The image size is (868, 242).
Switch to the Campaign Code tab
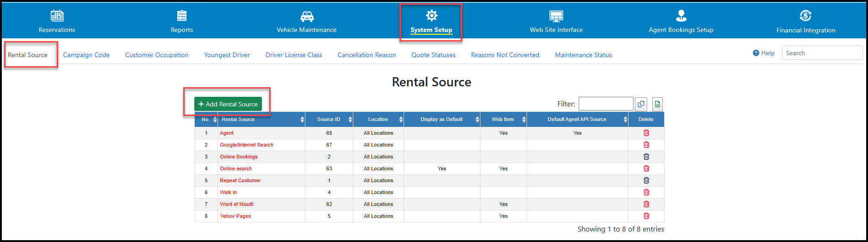pyautogui.click(x=86, y=55)
